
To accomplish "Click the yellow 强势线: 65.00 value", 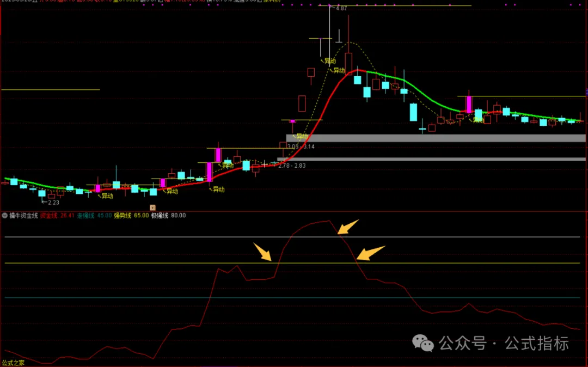I will pyautogui.click(x=131, y=216).
